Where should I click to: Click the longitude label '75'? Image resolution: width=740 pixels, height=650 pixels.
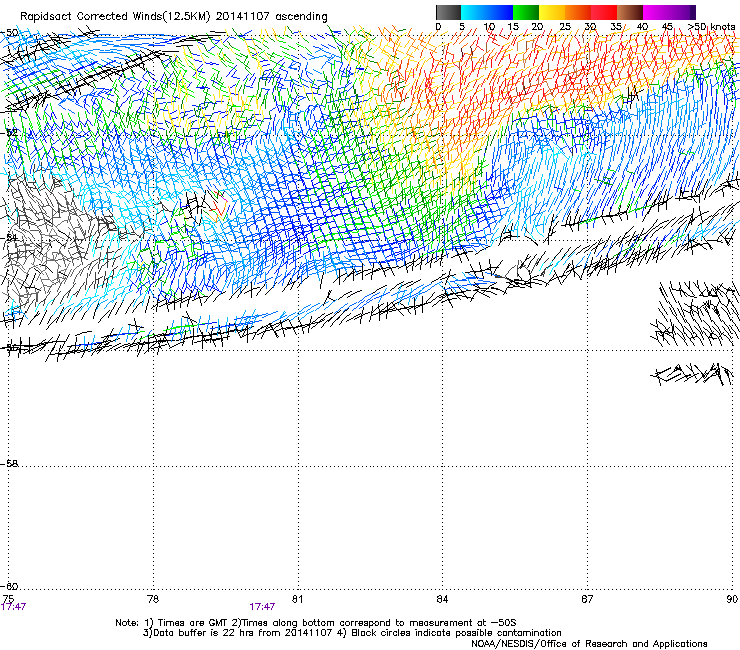[8, 599]
